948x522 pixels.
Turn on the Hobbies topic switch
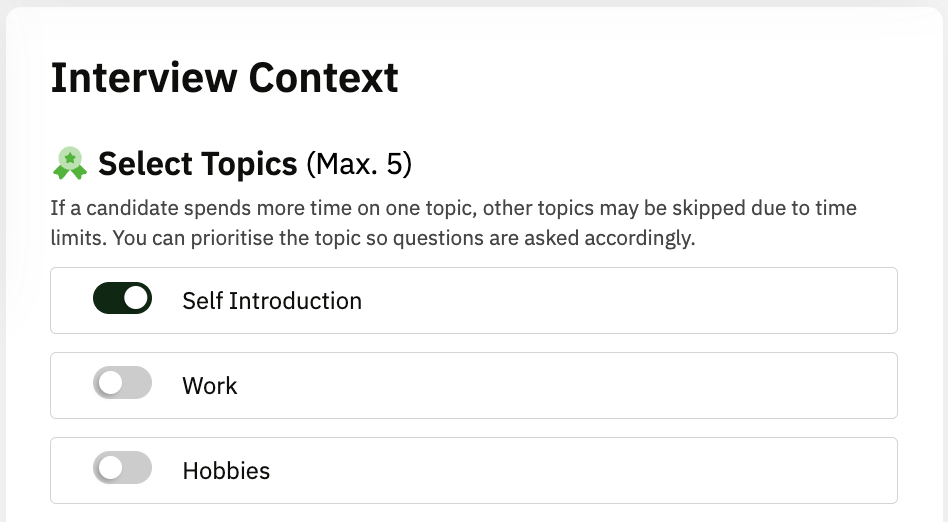[122, 469]
